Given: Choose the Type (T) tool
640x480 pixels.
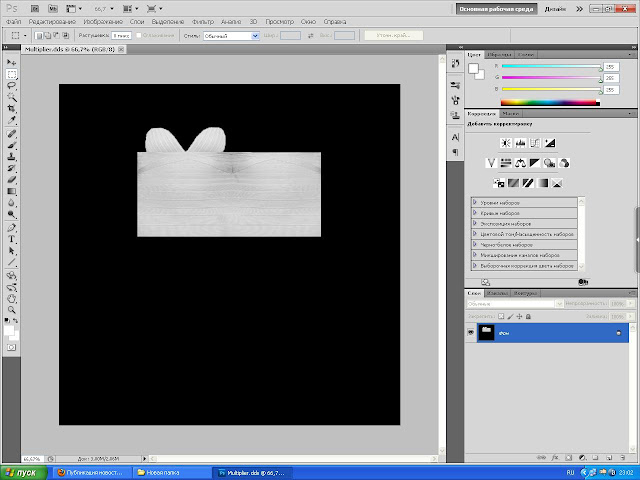Looking at the screenshot, I should tap(12, 239).
